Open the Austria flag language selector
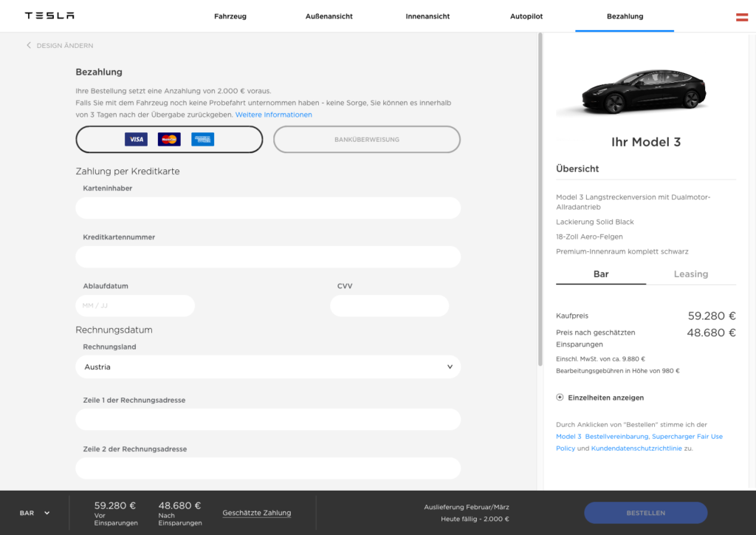 click(x=741, y=18)
